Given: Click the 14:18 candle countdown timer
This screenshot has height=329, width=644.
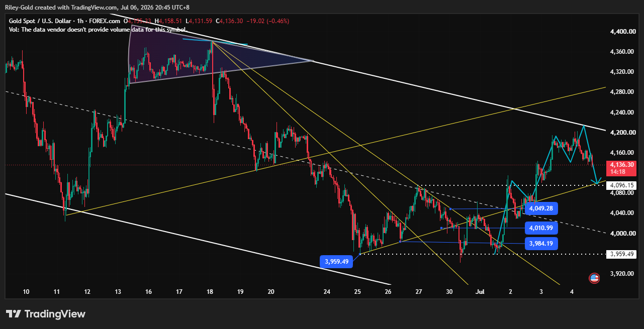Looking at the screenshot, I should point(617,171).
